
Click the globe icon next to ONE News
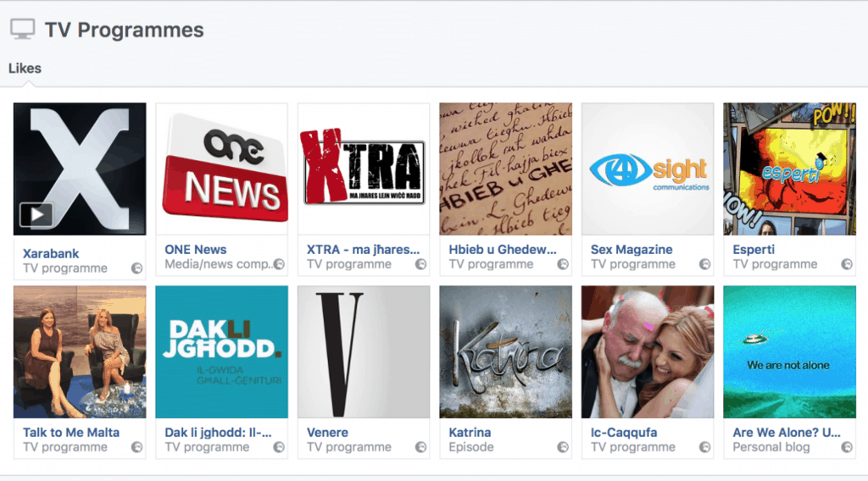[x=279, y=264]
